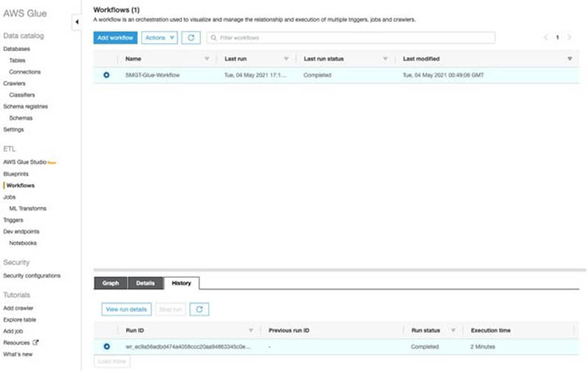Open Settings in the sidebar

pos(13,129)
